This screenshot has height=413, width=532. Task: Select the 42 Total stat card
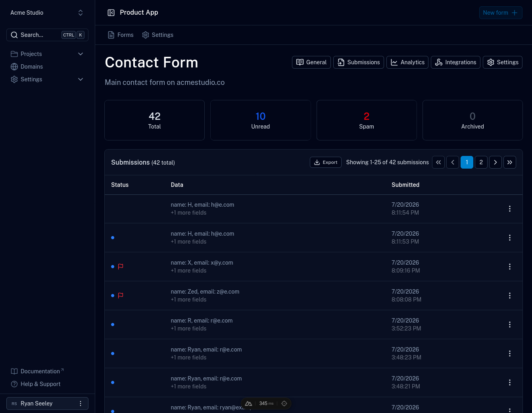coord(154,120)
